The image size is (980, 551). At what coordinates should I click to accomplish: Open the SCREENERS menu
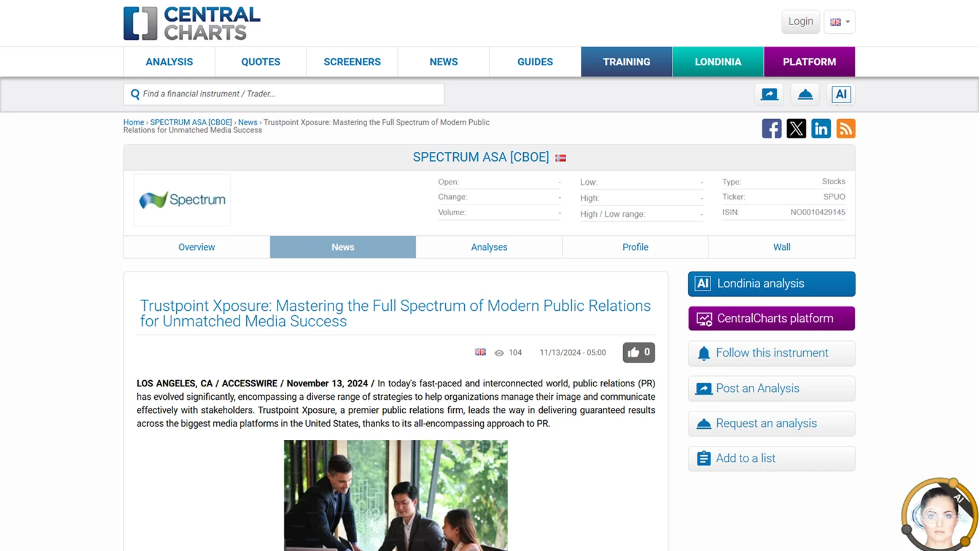pos(352,62)
